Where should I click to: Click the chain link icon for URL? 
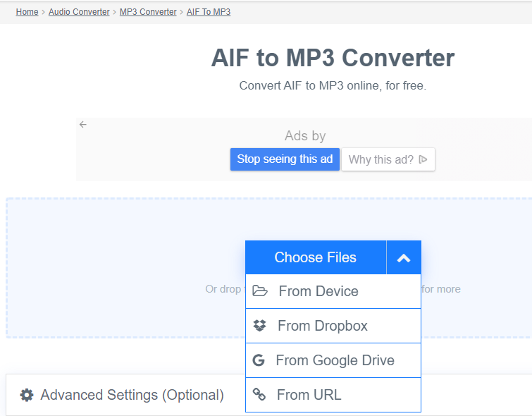pyautogui.click(x=259, y=395)
